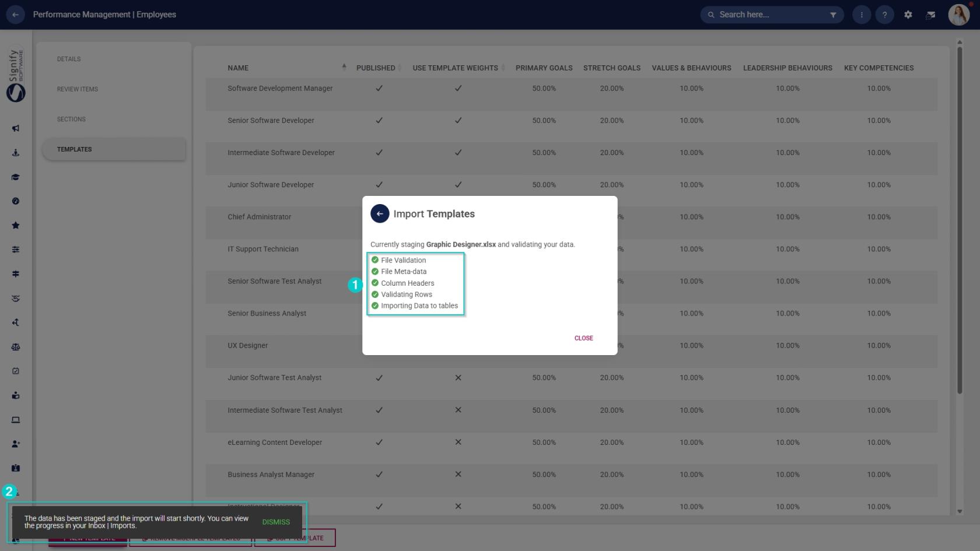Switch to the Review Items tab
The image size is (980, 551).
click(x=78, y=89)
